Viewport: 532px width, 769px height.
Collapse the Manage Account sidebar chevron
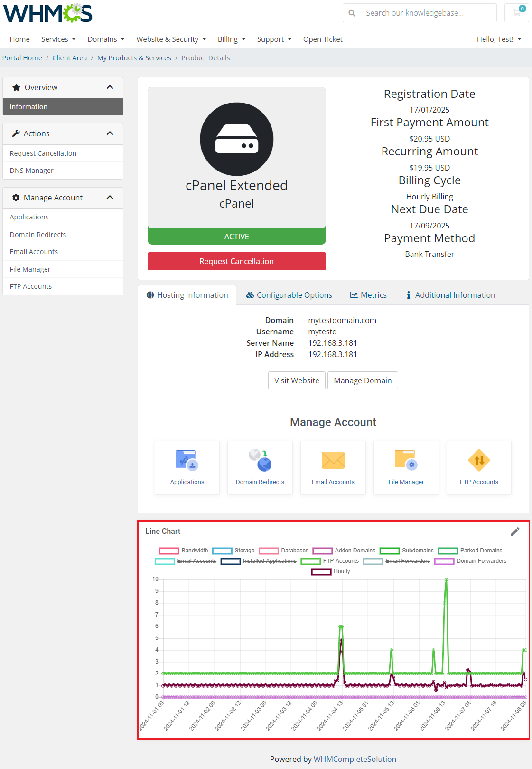coord(110,198)
